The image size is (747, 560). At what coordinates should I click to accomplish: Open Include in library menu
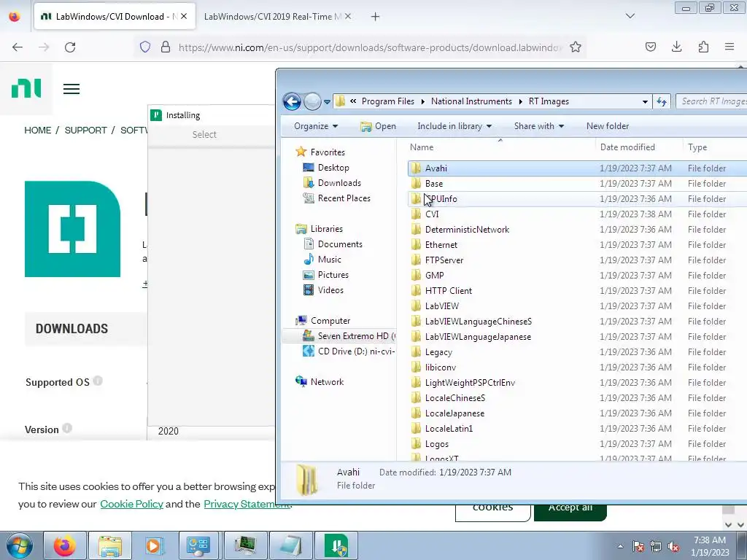click(454, 126)
